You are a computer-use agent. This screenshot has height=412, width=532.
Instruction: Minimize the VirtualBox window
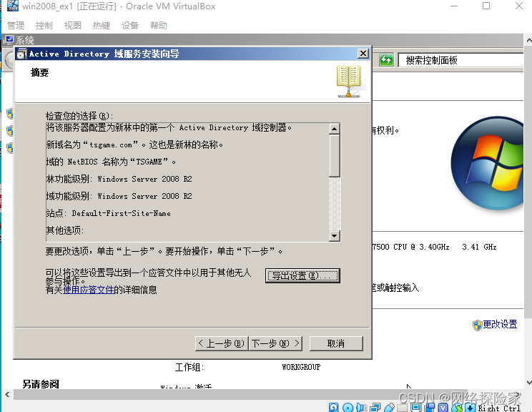pyautogui.click(x=454, y=6)
